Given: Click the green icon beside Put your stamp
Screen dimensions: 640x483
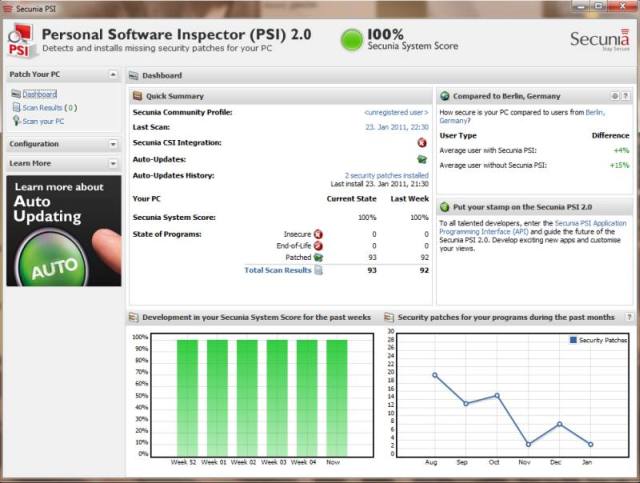Looking at the screenshot, I should [445, 207].
